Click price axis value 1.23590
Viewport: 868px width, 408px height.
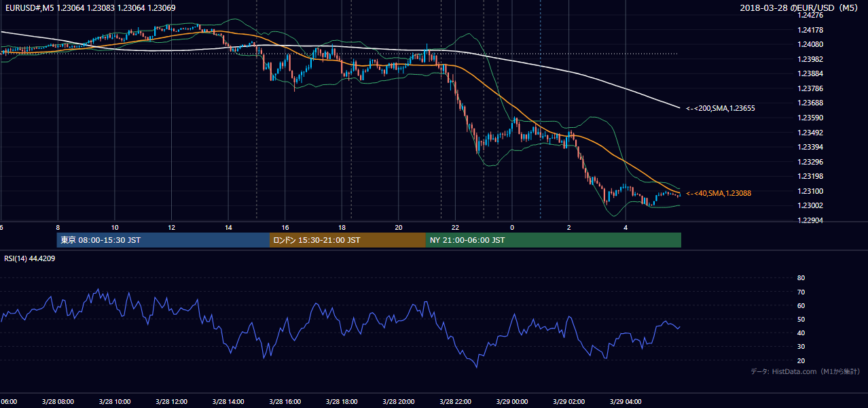coord(810,118)
